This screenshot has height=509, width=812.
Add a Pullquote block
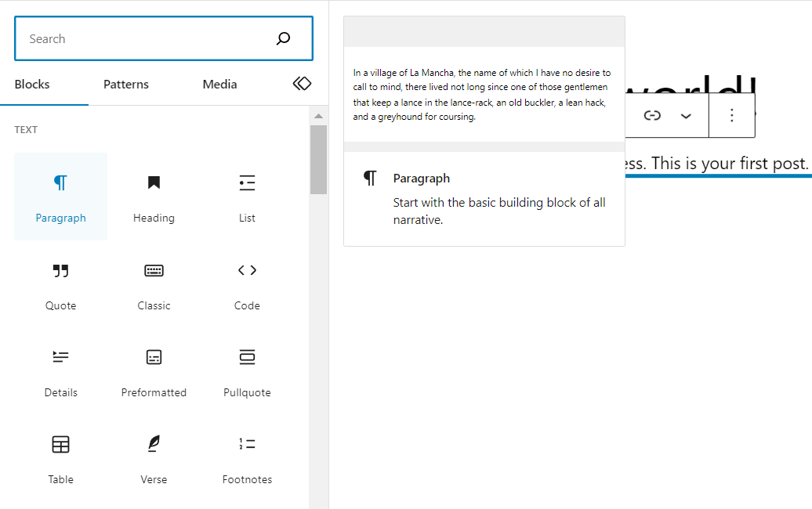(x=247, y=370)
